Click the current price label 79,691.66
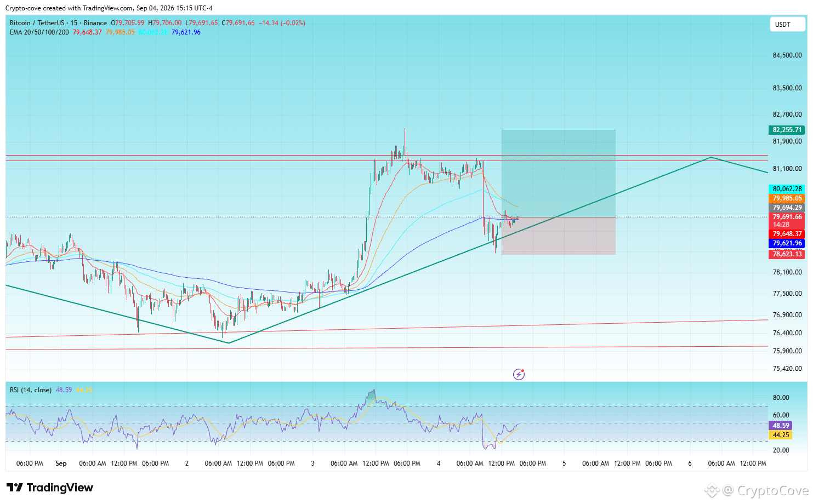The height and width of the screenshot is (504, 813). point(787,217)
